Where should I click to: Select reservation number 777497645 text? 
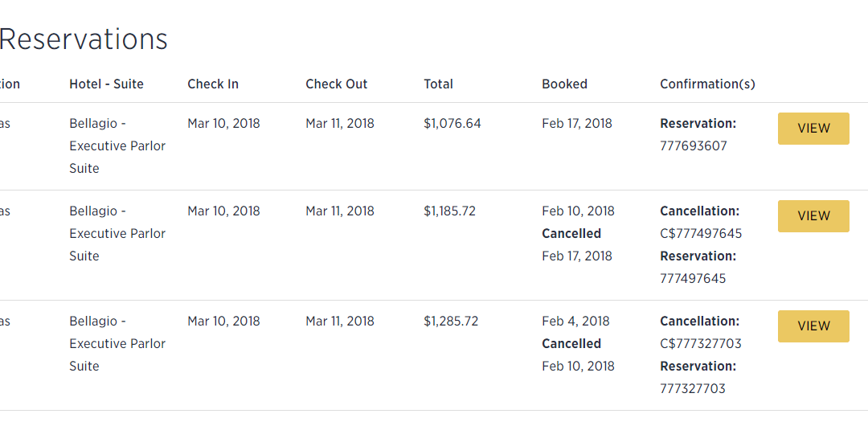coord(693,279)
